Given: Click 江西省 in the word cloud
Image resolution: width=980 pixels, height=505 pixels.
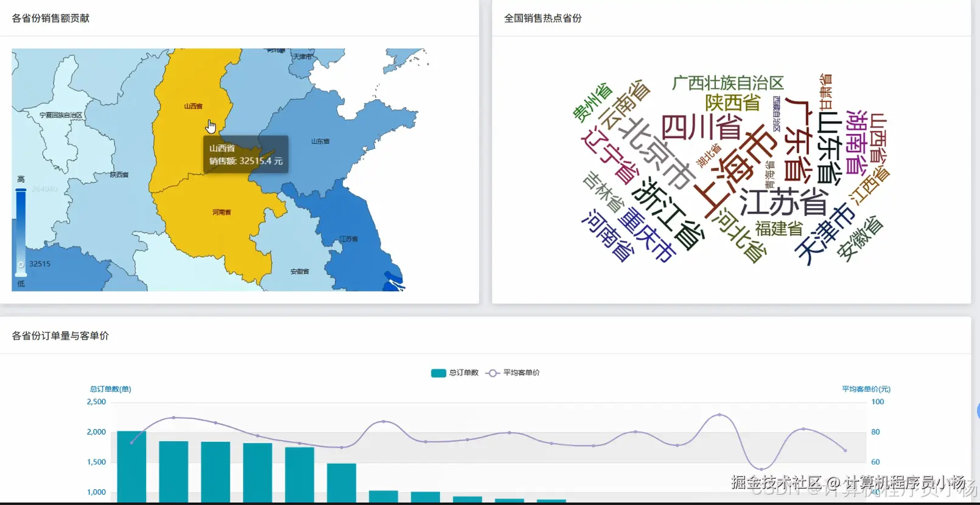Looking at the screenshot, I should pyautogui.click(x=870, y=186).
